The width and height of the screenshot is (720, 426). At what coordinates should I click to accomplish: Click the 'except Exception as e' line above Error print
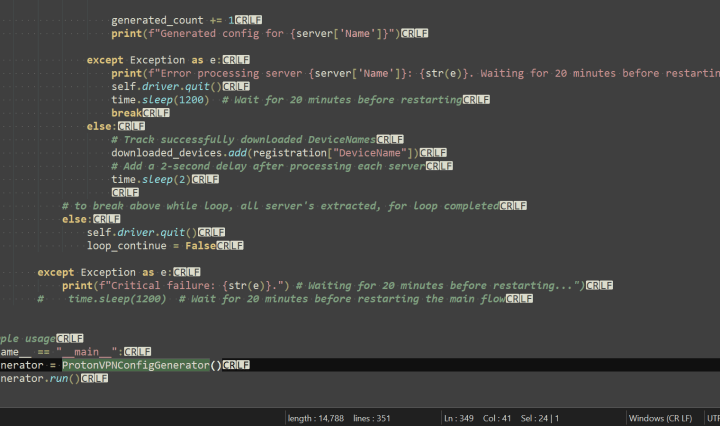tap(153, 60)
